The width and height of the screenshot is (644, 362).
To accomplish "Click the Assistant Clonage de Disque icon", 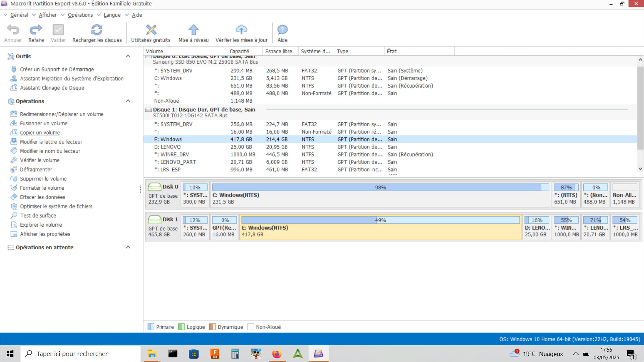I will (x=14, y=87).
